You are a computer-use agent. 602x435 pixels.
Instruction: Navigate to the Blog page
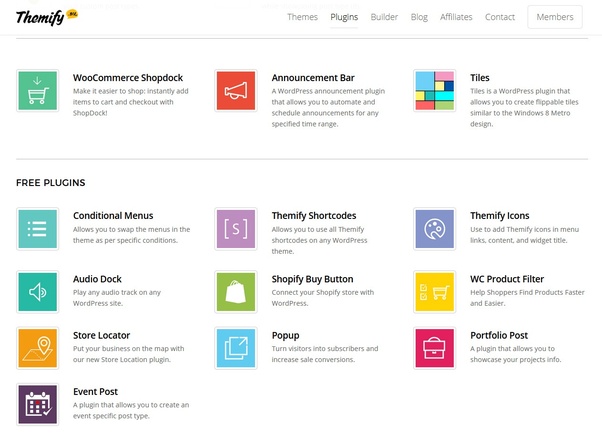pyautogui.click(x=419, y=17)
